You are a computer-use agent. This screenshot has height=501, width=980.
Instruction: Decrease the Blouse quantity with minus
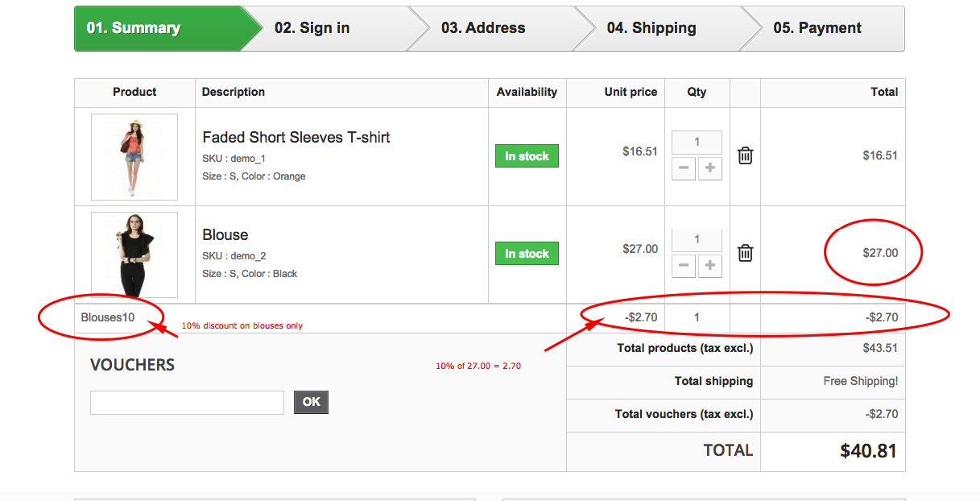point(684,265)
